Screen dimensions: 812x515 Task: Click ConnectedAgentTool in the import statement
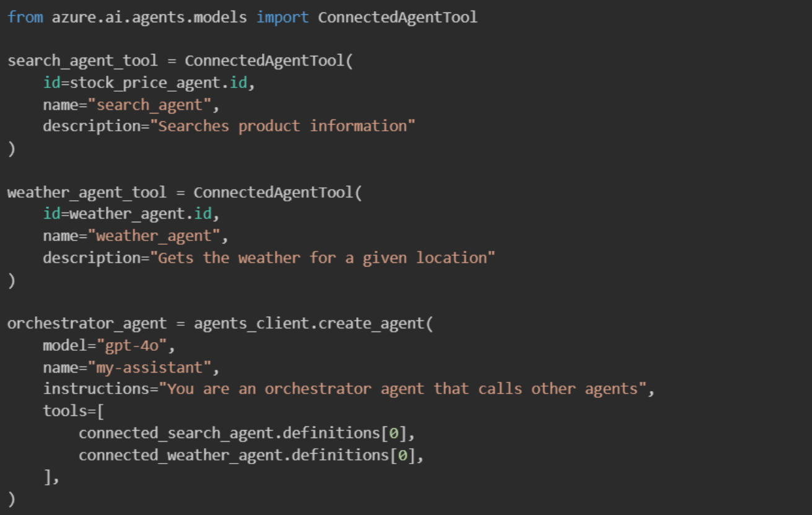[398, 17]
